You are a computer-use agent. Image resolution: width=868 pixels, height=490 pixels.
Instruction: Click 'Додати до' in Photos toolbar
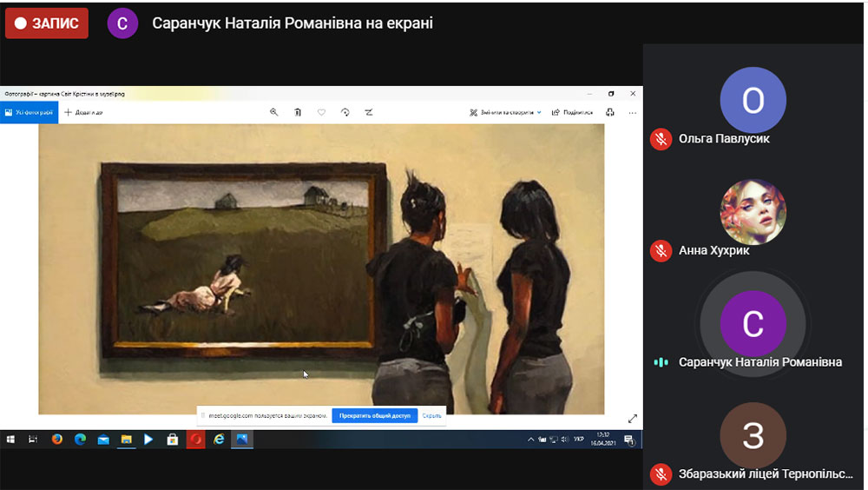pos(83,113)
